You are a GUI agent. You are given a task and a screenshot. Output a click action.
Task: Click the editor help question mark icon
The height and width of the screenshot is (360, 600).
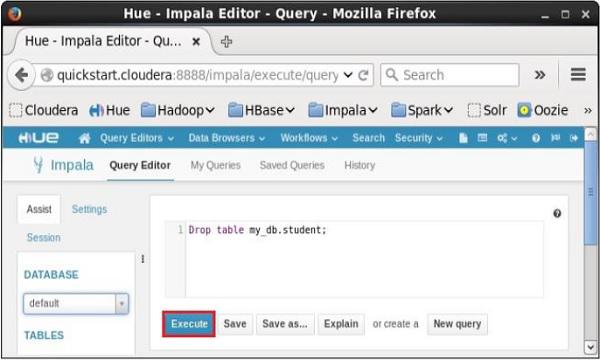pos(557,213)
